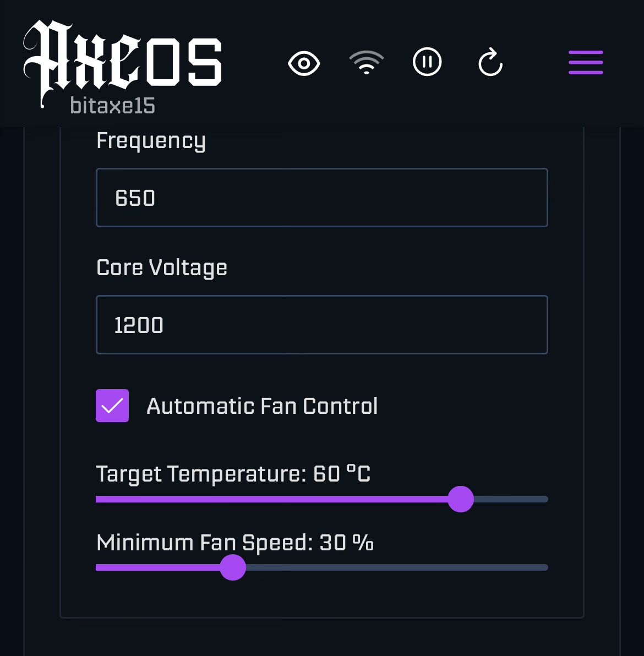Click the restart circular arrow icon

[x=490, y=62]
